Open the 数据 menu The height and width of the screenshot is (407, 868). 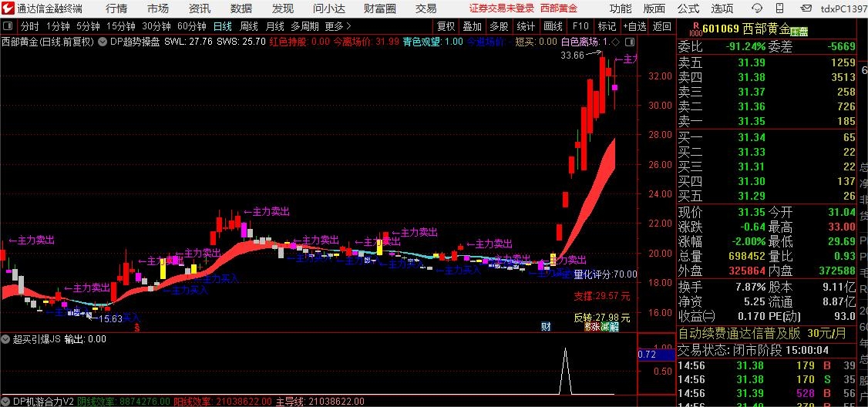(x=241, y=8)
